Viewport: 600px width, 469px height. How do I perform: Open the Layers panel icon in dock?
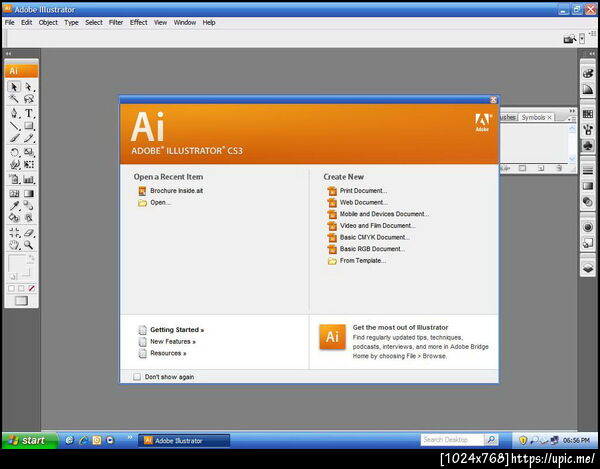588,267
